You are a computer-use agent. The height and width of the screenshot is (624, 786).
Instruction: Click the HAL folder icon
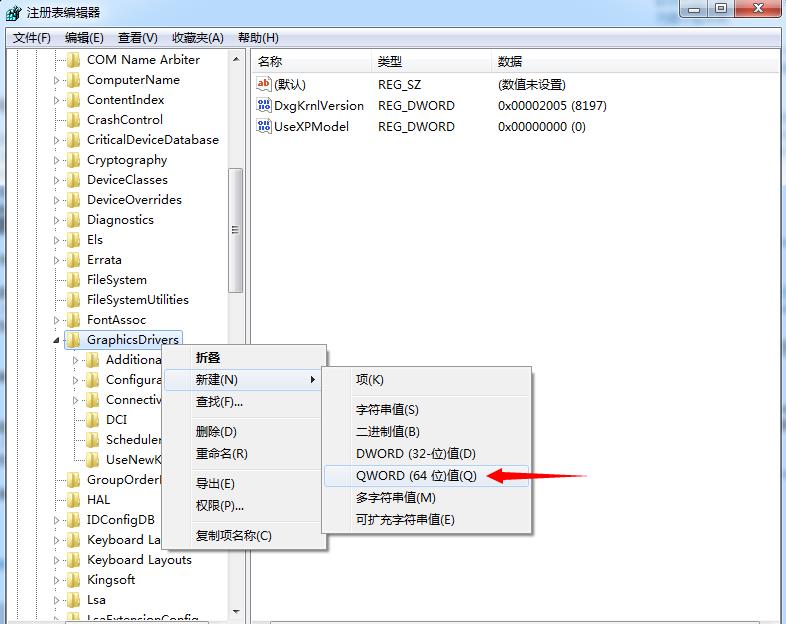73,500
